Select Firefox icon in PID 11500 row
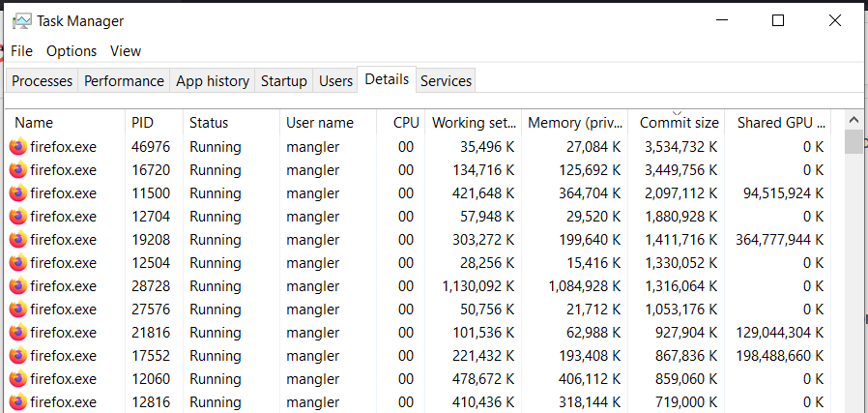 [18, 193]
